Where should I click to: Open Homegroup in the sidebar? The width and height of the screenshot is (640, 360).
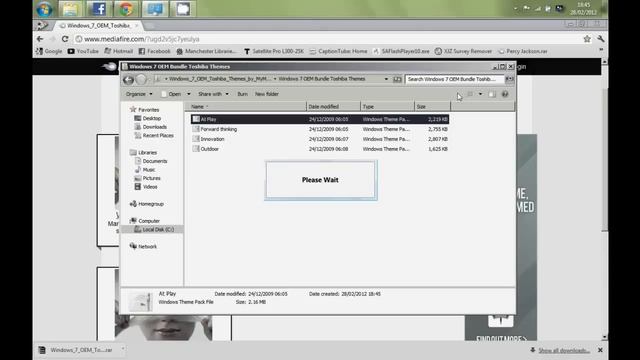tap(147, 204)
